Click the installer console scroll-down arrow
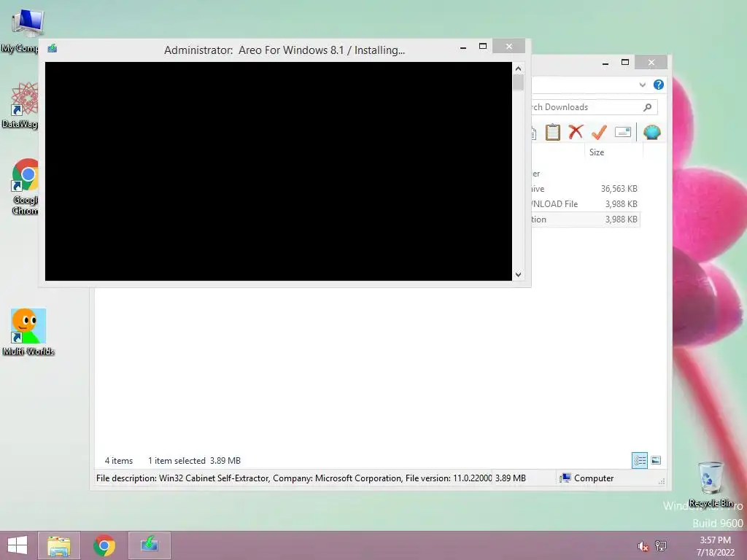 coord(519,274)
